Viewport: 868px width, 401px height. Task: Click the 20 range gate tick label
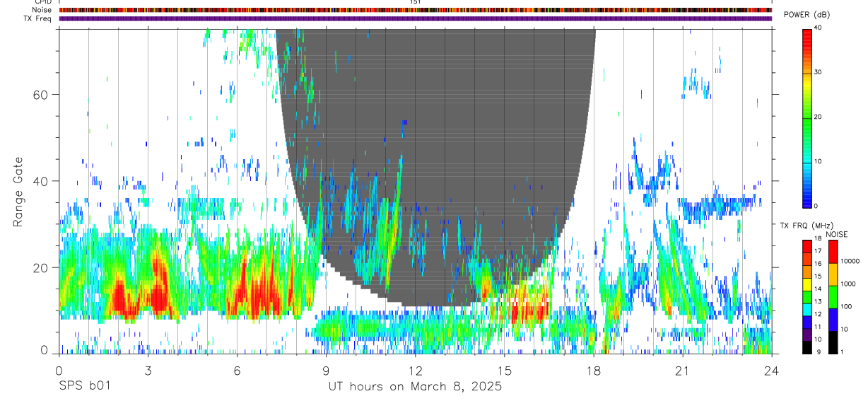coord(42,267)
